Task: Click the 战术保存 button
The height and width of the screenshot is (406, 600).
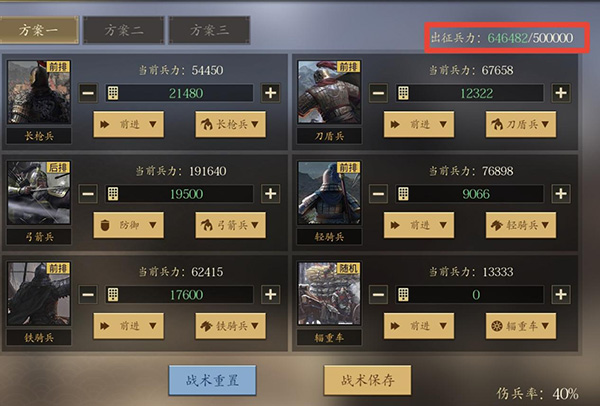Action: (x=367, y=380)
